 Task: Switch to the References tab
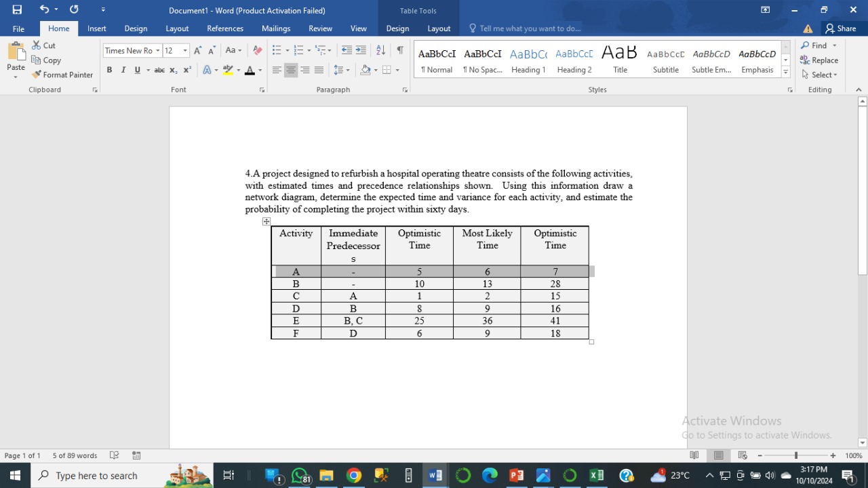[225, 29]
